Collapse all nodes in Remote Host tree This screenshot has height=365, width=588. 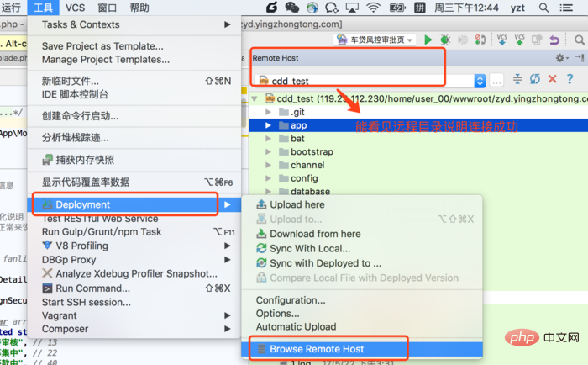(x=517, y=79)
